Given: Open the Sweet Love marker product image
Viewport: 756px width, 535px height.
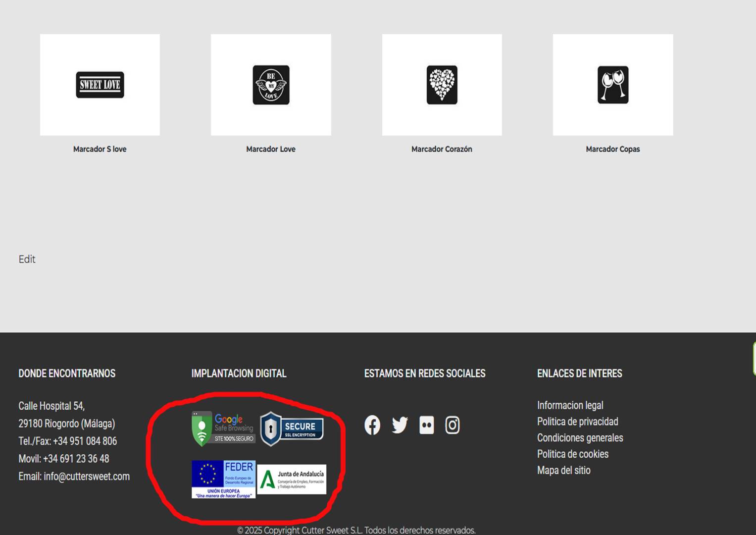Looking at the screenshot, I should click(100, 85).
